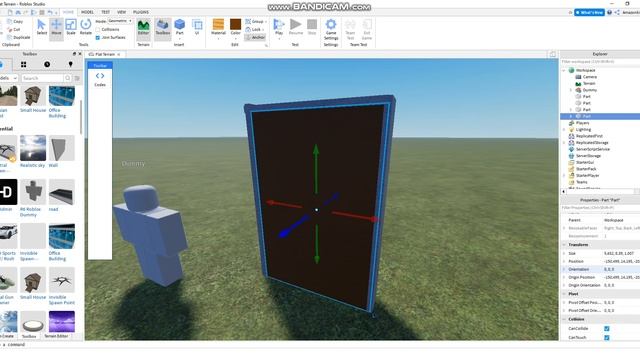Screen dimensions: 640x360
Task: Click the Toolbox Search field
Action: pos(42,78)
